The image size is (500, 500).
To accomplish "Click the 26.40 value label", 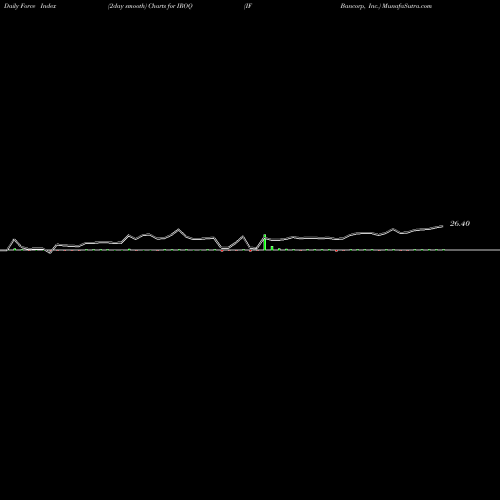I will coord(460,224).
